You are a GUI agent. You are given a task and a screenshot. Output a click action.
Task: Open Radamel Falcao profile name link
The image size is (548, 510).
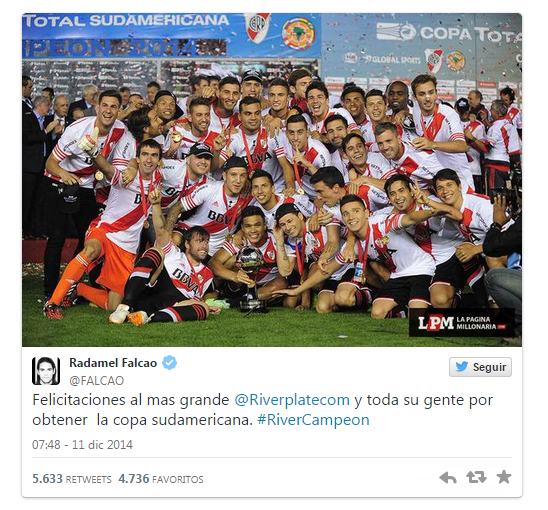[x=113, y=363]
